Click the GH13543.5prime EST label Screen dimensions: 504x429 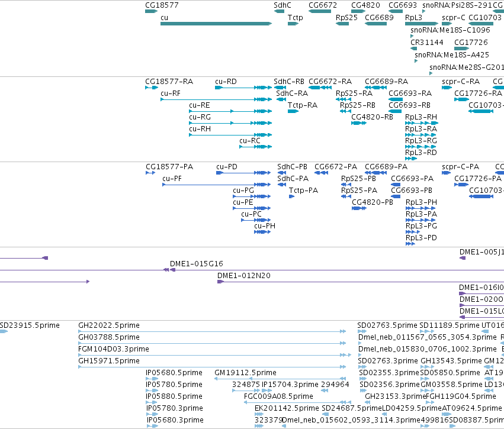tap(451, 361)
